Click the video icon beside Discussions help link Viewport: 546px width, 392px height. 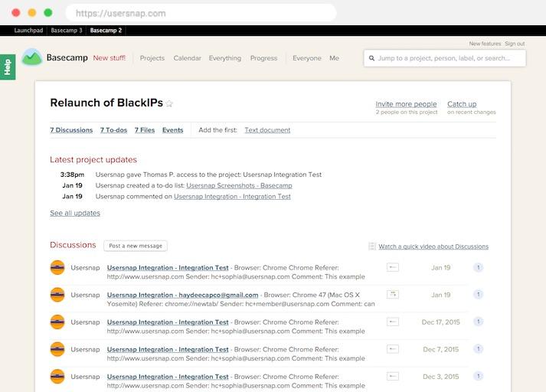(x=372, y=247)
